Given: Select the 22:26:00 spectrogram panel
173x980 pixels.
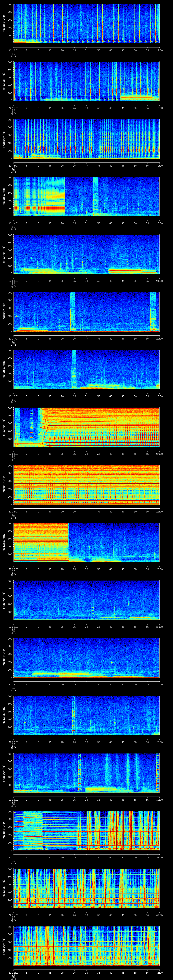Looking at the screenshot, I should tap(87, 600).
